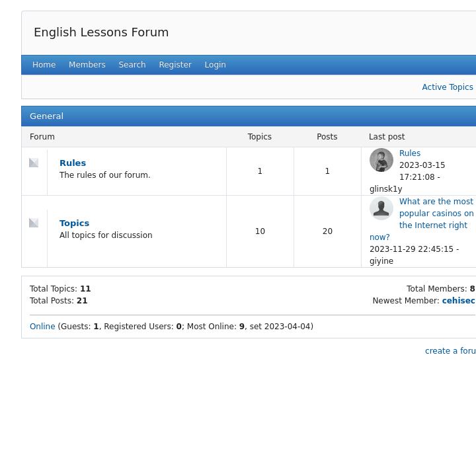Open the last post about popular casinos
The image size is (476, 476).
[436, 214]
